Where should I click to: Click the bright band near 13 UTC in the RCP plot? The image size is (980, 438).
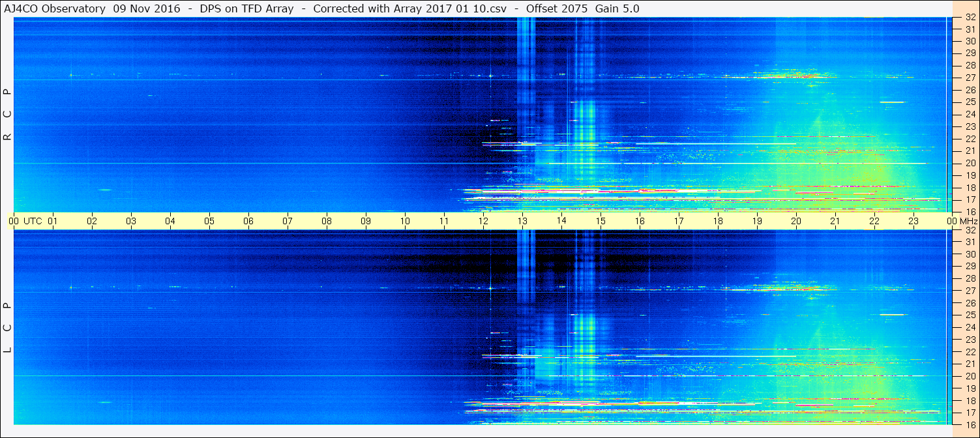[526, 114]
